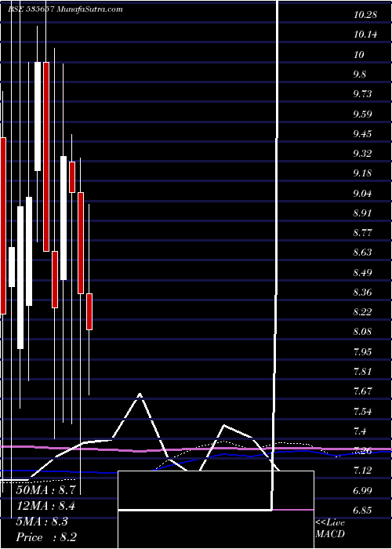Screen dimensions: 392x549
Task: Click the 10.14 price axis label
Action: tap(365, 35)
